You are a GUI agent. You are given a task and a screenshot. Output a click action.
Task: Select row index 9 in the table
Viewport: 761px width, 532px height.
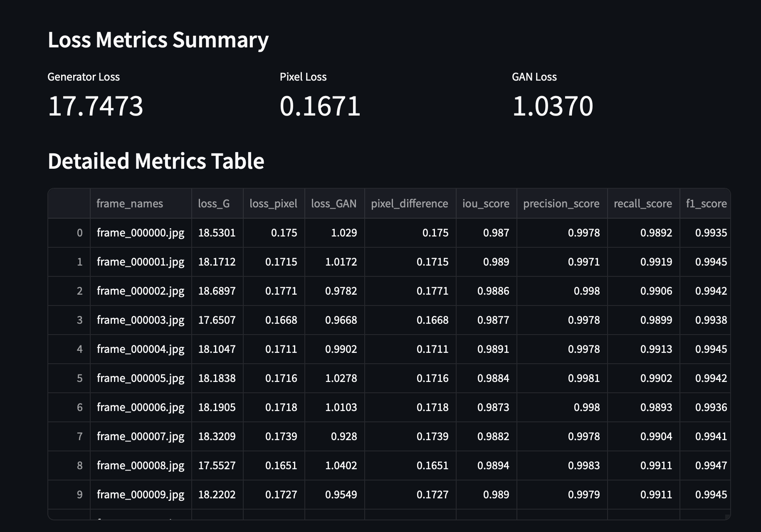coord(79,495)
